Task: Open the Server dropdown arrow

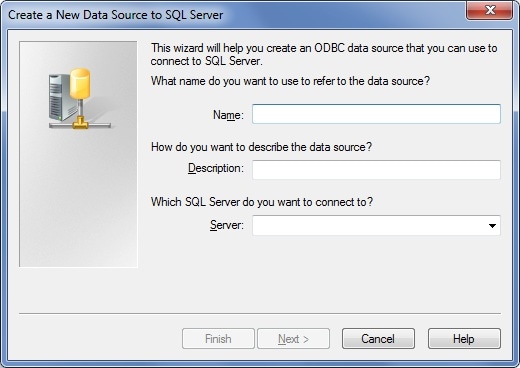Action: click(492, 226)
